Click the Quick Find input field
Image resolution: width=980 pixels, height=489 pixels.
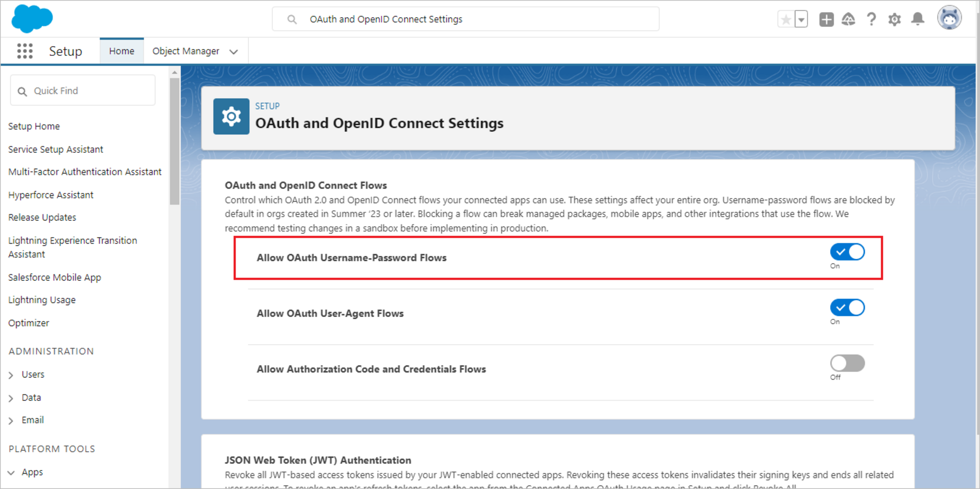(83, 90)
